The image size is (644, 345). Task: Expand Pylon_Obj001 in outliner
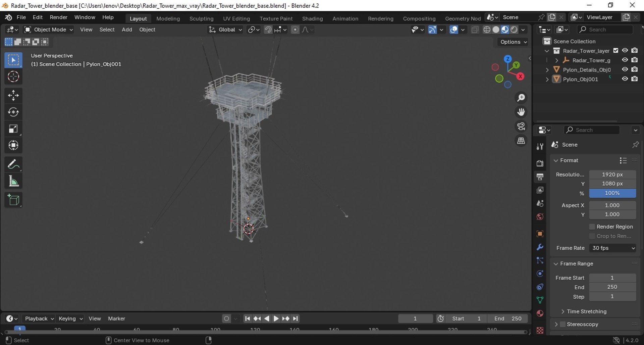click(547, 79)
